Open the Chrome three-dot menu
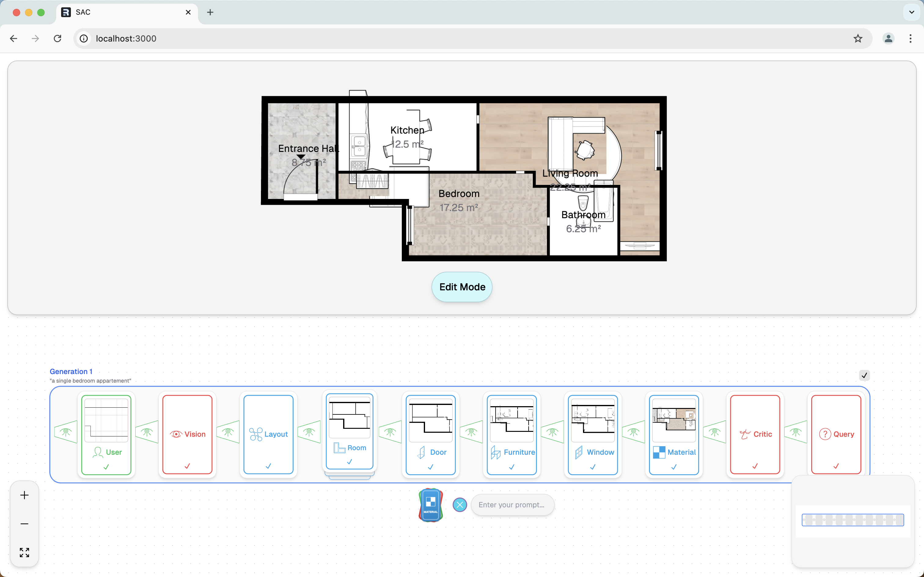The width and height of the screenshot is (924, 577). coord(910,39)
